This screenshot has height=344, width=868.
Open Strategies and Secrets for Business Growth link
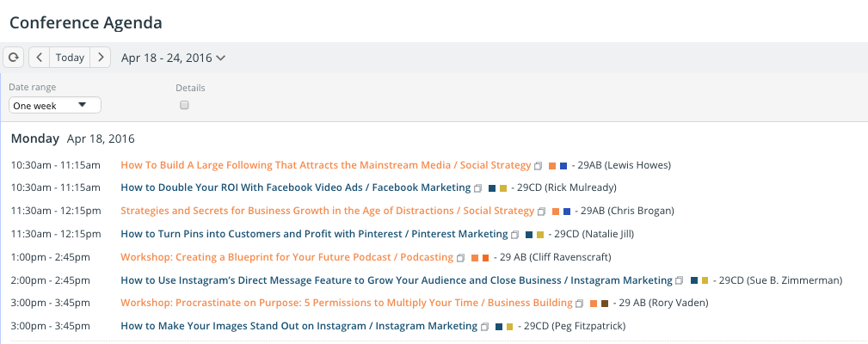coord(328,211)
